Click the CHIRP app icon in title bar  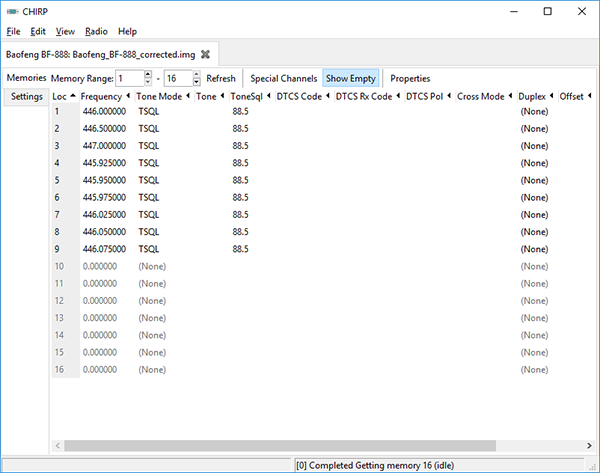(x=12, y=11)
